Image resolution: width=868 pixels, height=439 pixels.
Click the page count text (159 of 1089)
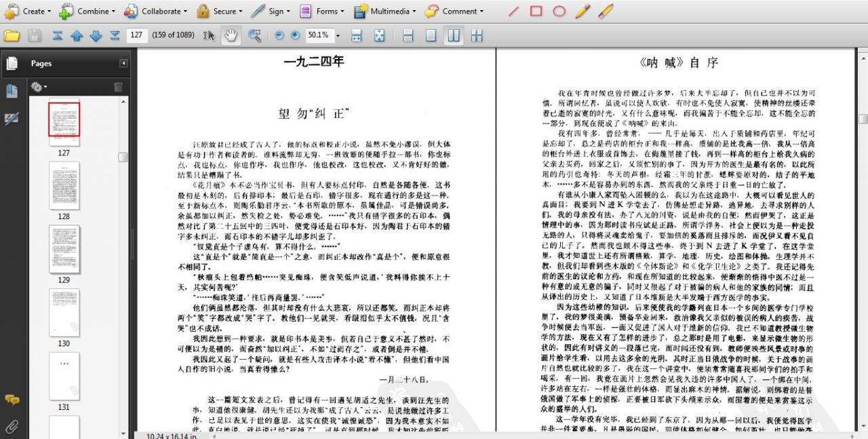(x=173, y=35)
